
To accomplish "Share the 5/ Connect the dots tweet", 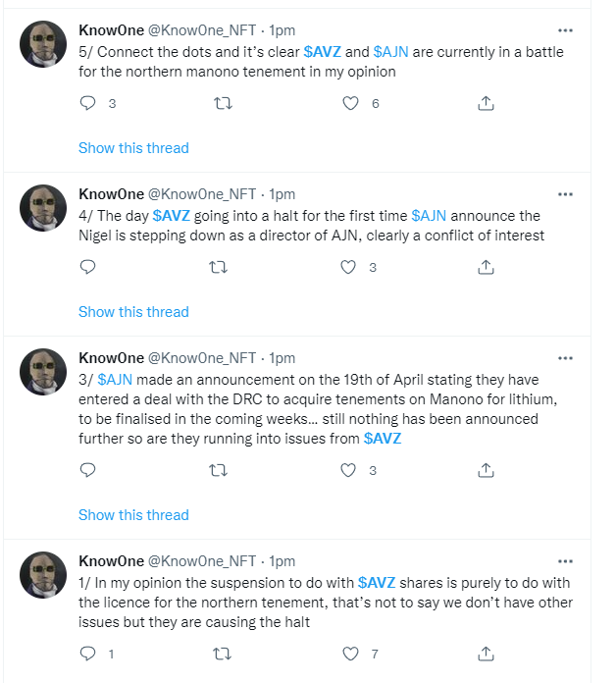I will point(485,103).
